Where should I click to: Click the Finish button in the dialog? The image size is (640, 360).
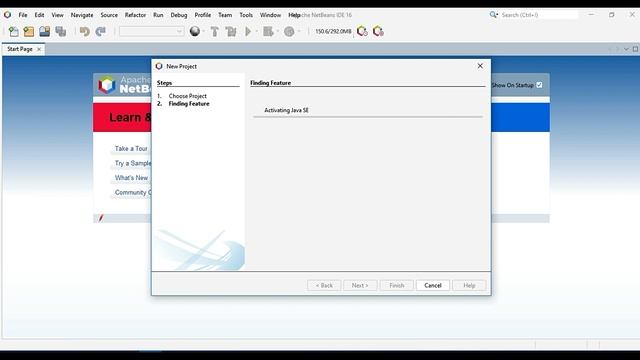point(396,285)
